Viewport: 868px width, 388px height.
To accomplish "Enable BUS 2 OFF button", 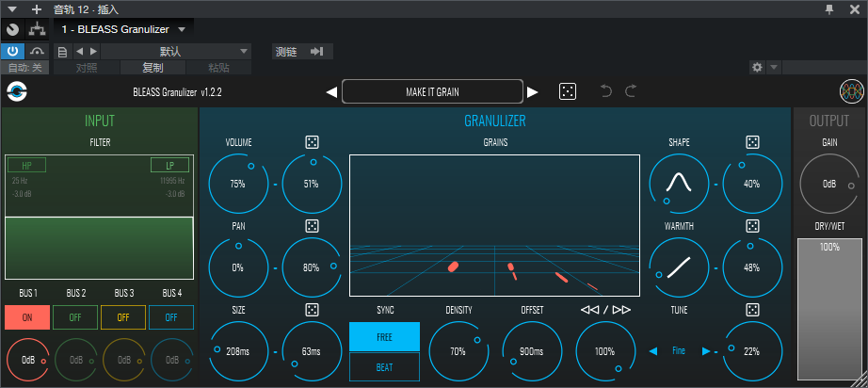I will (75, 317).
